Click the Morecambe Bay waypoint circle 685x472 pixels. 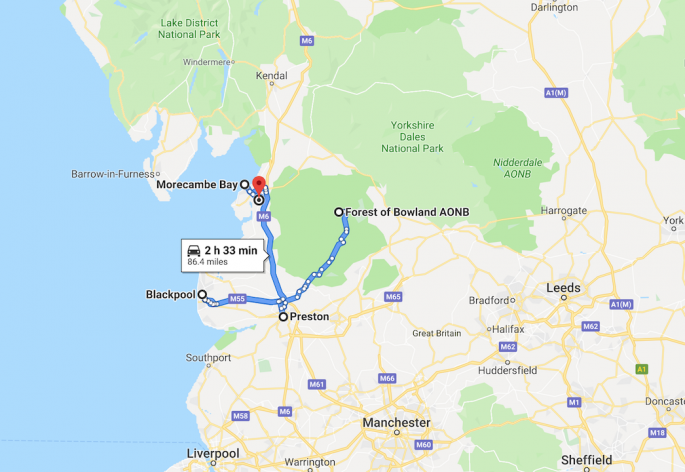click(x=245, y=184)
